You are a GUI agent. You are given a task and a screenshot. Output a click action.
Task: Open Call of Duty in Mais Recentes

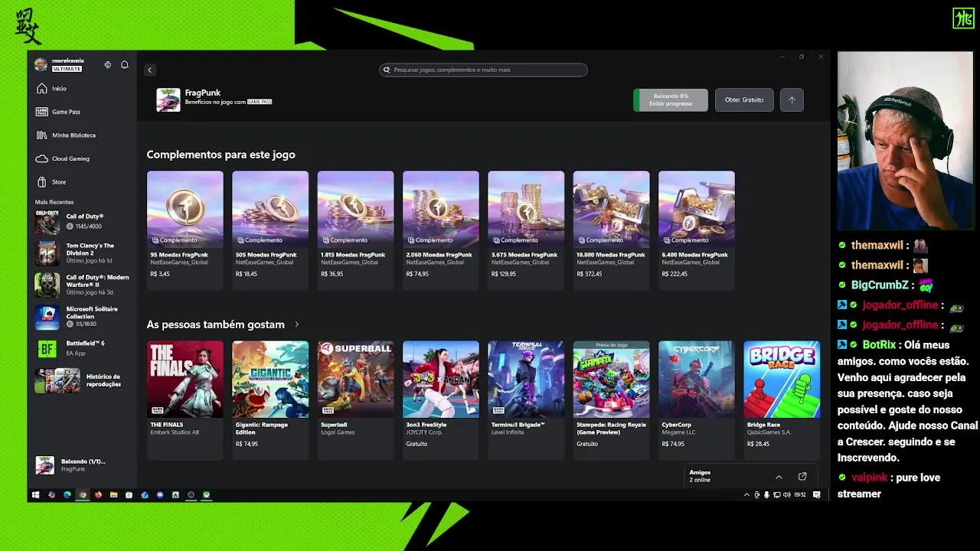tap(83, 222)
